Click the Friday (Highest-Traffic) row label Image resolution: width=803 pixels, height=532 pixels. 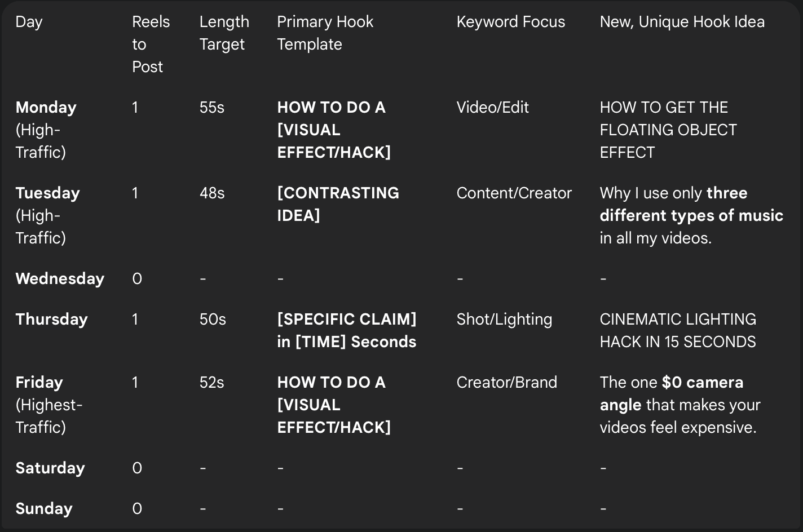(x=49, y=405)
